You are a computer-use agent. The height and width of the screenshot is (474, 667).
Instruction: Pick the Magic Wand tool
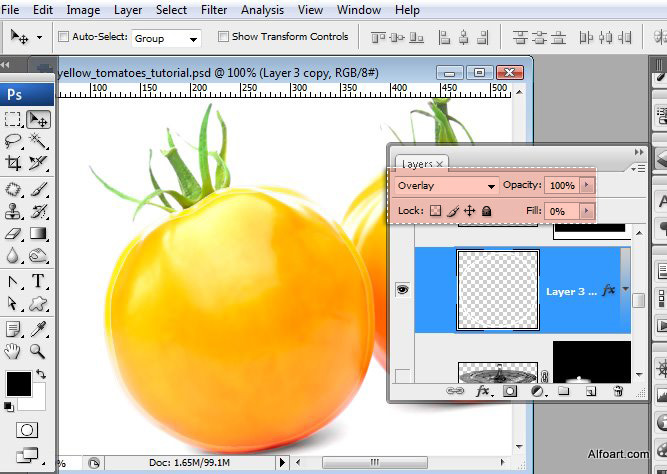[x=38, y=141]
